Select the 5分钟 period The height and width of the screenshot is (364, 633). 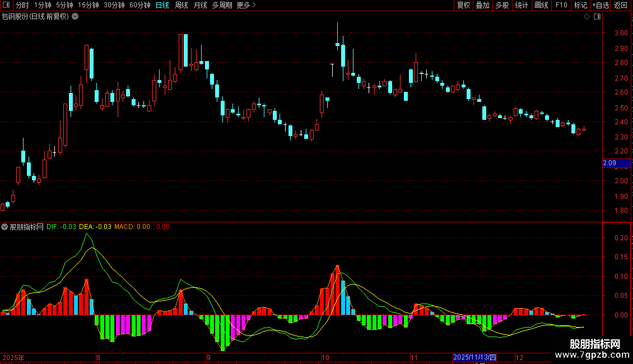point(64,5)
